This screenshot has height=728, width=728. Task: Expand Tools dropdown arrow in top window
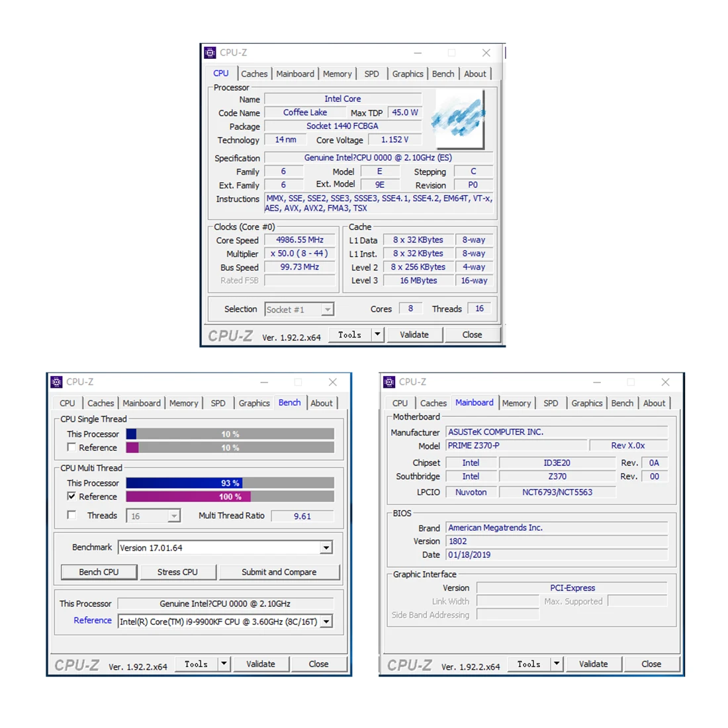(x=377, y=334)
